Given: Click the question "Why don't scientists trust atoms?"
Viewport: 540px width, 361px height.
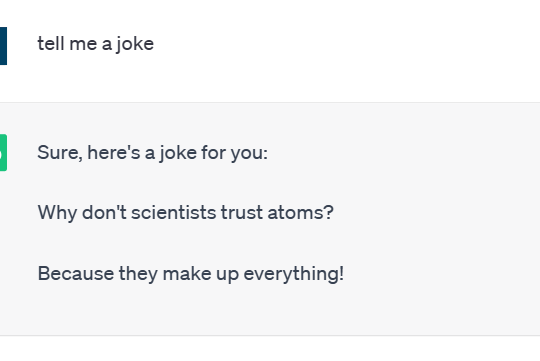Looking at the screenshot, I should (x=186, y=213).
